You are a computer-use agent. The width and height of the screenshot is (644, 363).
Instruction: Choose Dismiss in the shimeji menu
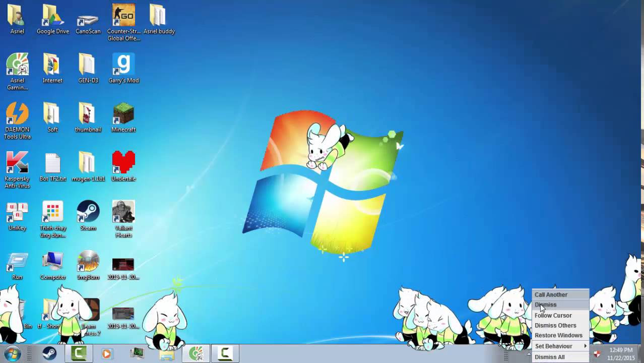561,305
